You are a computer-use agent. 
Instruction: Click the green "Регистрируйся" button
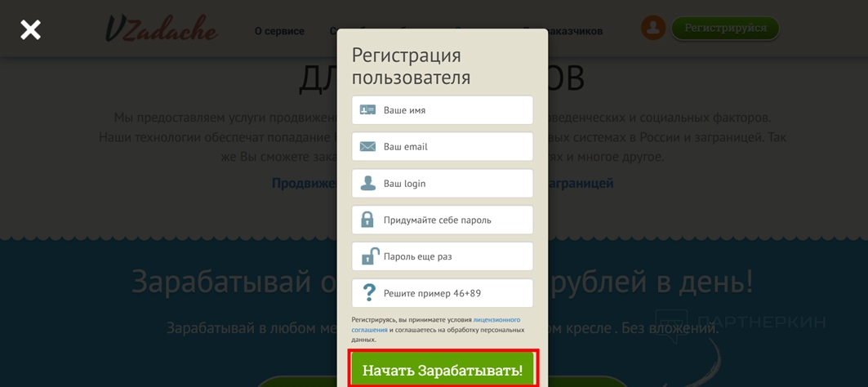[x=725, y=29]
